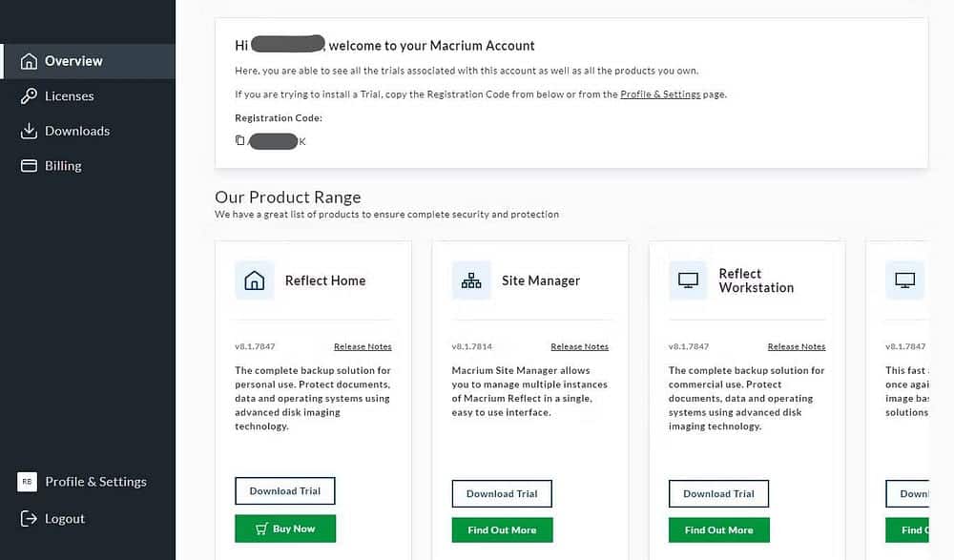Click the partially visible fourth product monitor icon
The height and width of the screenshot is (560, 954).
904,280
